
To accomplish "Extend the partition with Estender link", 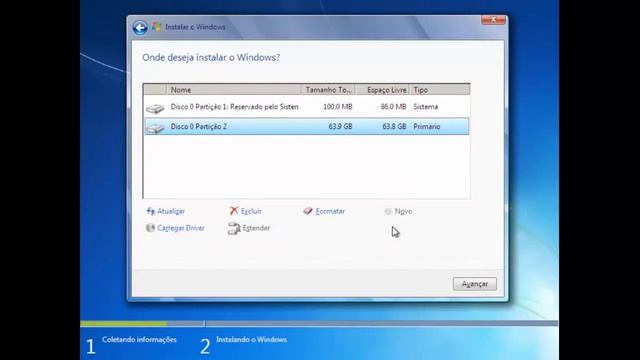I will pyautogui.click(x=256, y=228).
